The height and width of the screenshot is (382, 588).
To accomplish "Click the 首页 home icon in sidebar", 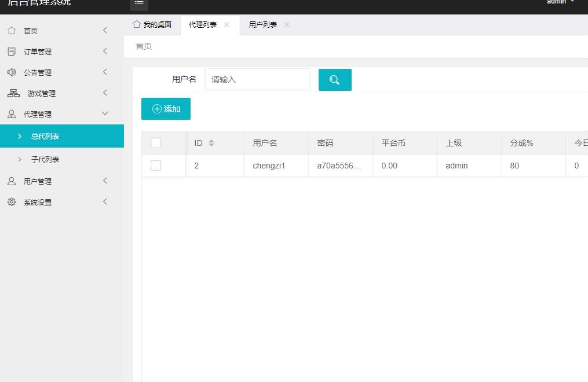I will coord(12,31).
